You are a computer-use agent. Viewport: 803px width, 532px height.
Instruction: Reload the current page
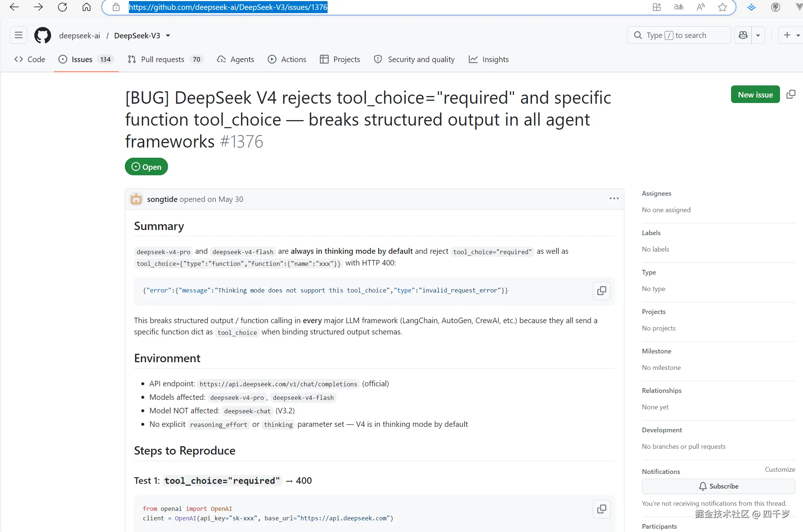coord(62,7)
